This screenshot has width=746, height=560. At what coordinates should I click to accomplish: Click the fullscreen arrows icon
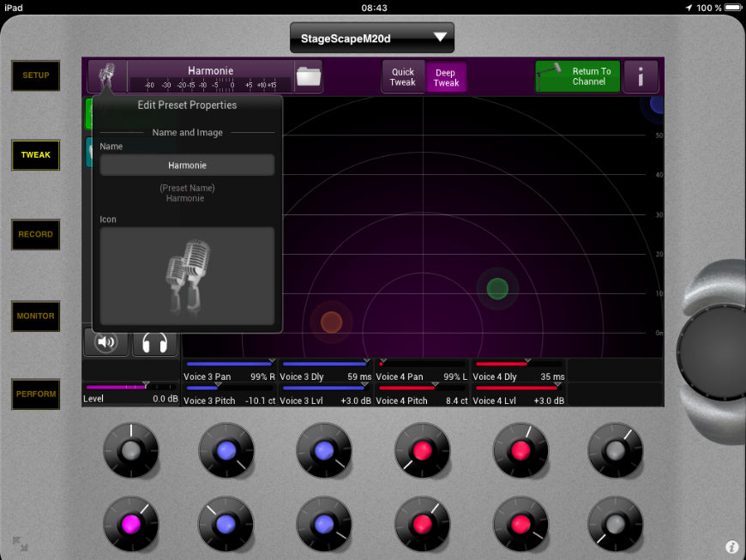(20, 544)
